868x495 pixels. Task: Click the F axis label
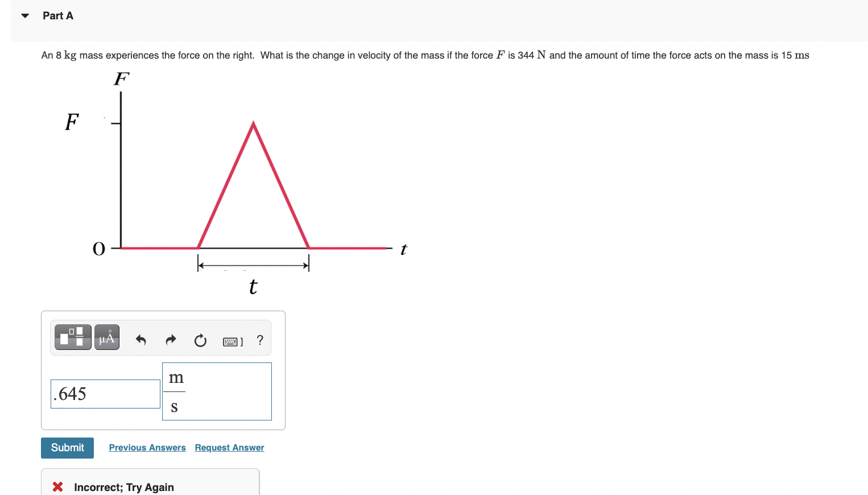(x=120, y=79)
